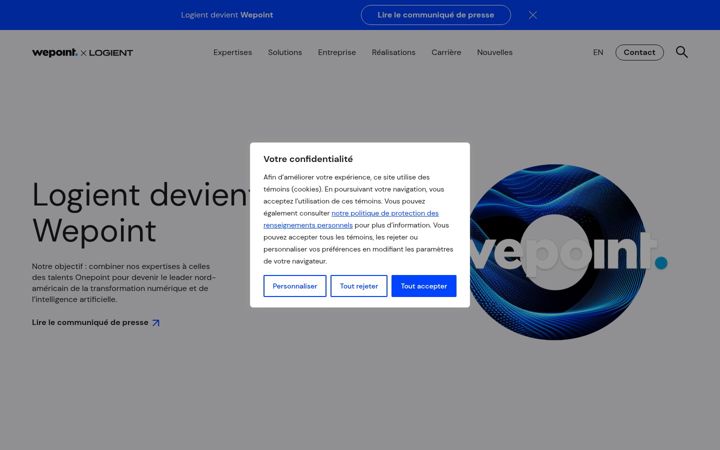Close the blue announcement banner

point(533,15)
